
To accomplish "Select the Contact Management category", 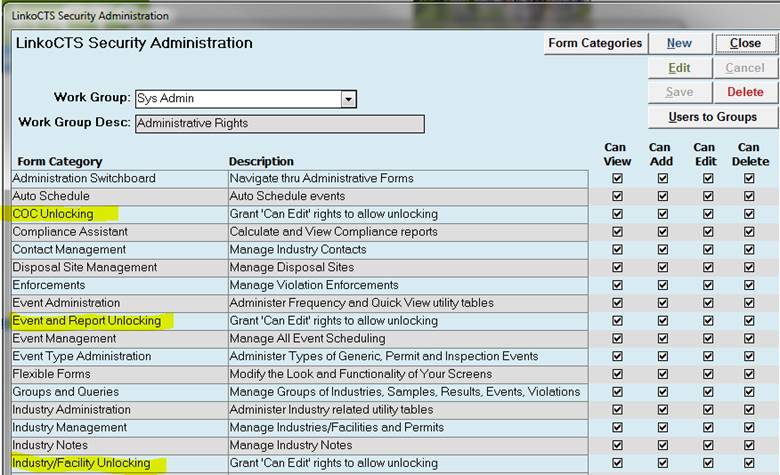I will [x=119, y=250].
